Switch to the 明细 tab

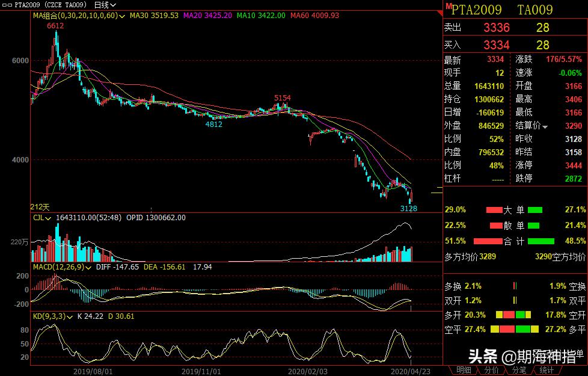click(x=464, y=371)
